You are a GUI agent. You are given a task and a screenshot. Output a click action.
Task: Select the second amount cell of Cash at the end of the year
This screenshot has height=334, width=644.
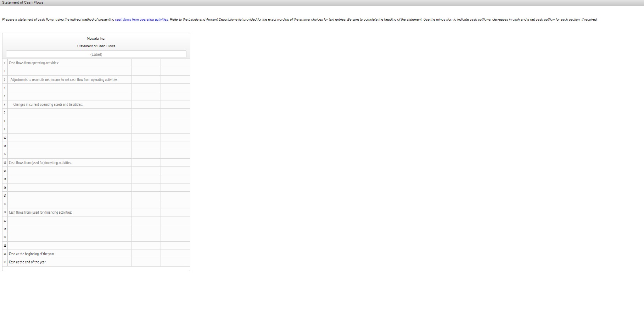(175, 262)
